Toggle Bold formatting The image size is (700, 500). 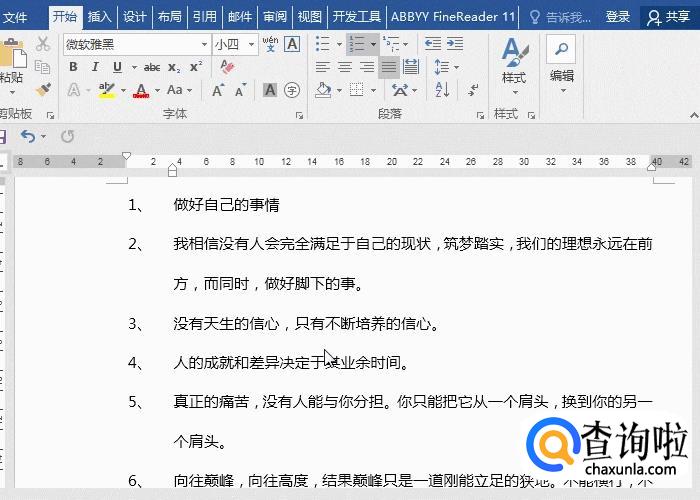[73, 67]
